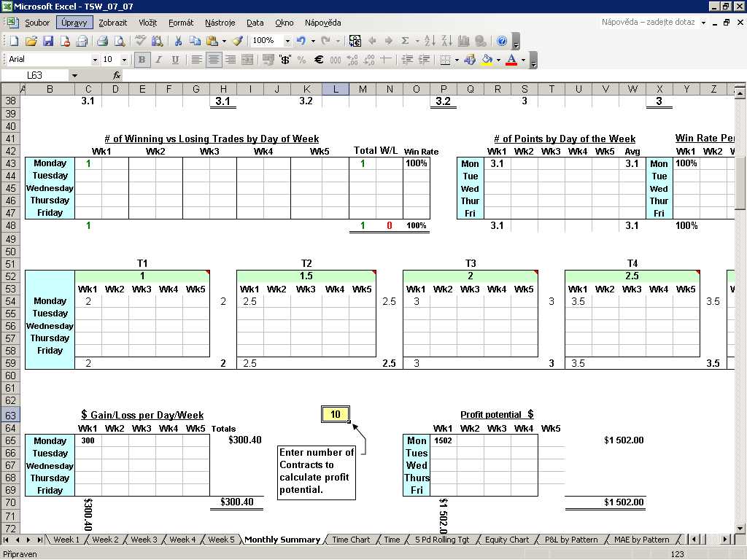747x560 pixels.
Task: Toggle center alignment
Action: tap(214, 60)
